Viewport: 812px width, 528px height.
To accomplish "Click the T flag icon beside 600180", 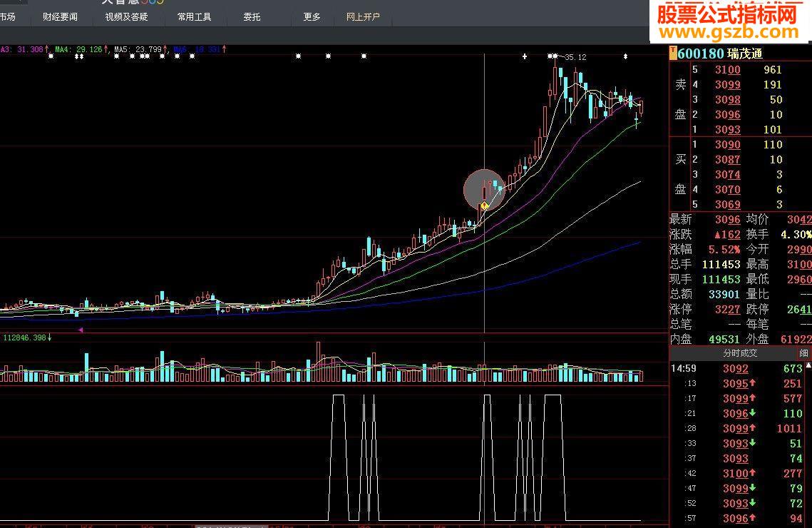I will (673, 53).
